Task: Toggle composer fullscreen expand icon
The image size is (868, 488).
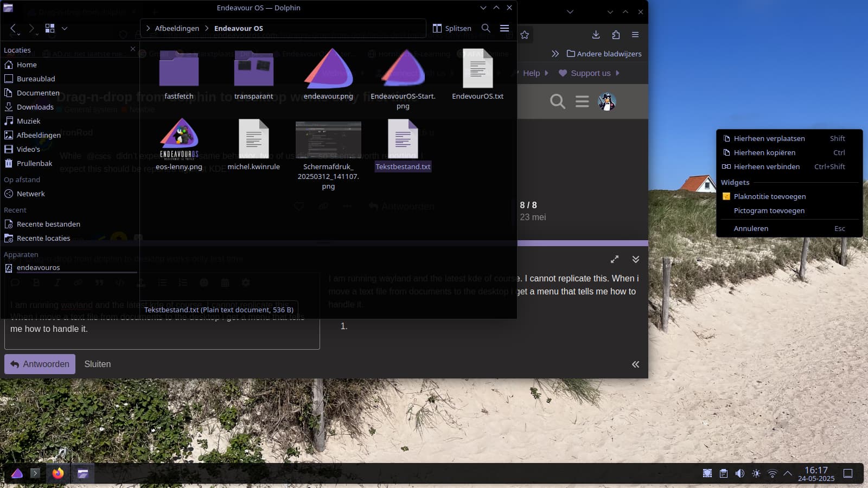Action: pos(615,259)
